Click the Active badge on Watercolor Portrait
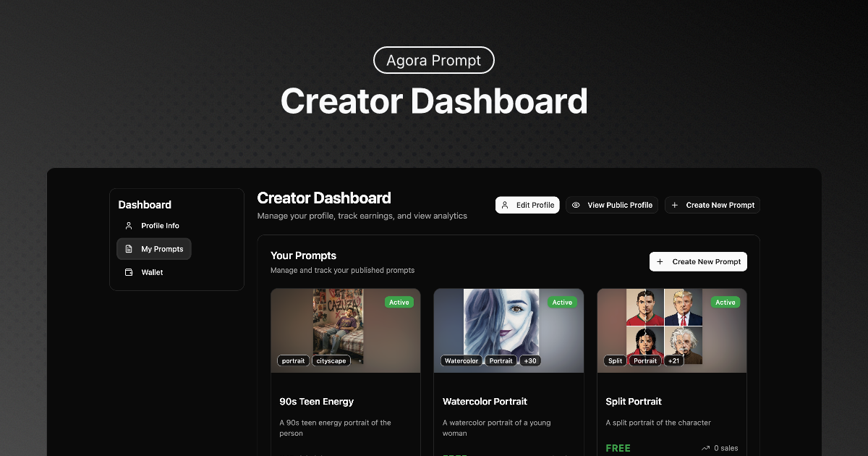Screen dimensions: 868x456 tap(562, 303)
